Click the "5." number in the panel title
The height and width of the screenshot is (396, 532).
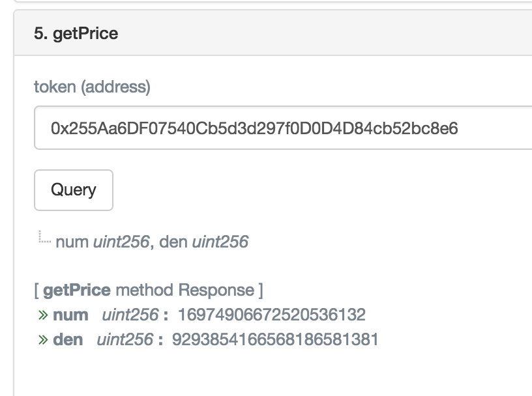(x=41, y=33)
